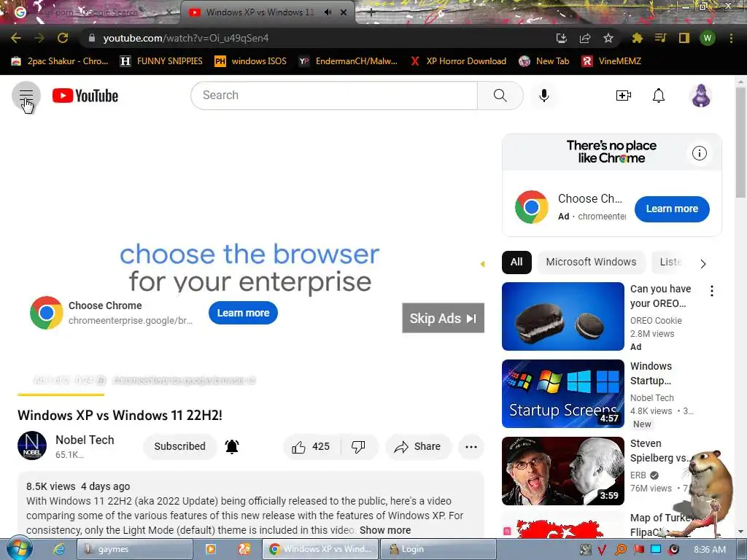Toggle the Chrome side panel icon
Screen dimensions: 747x560
click(x=684, y=38)
